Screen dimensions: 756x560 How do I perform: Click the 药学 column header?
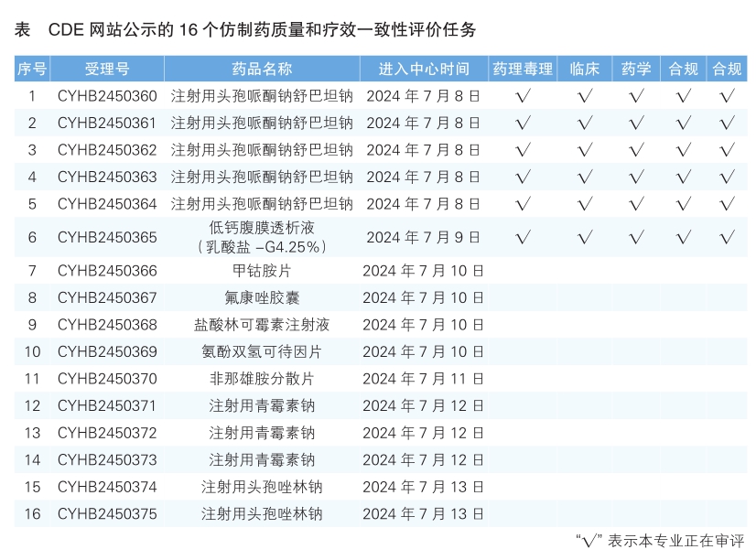point(636,70)
